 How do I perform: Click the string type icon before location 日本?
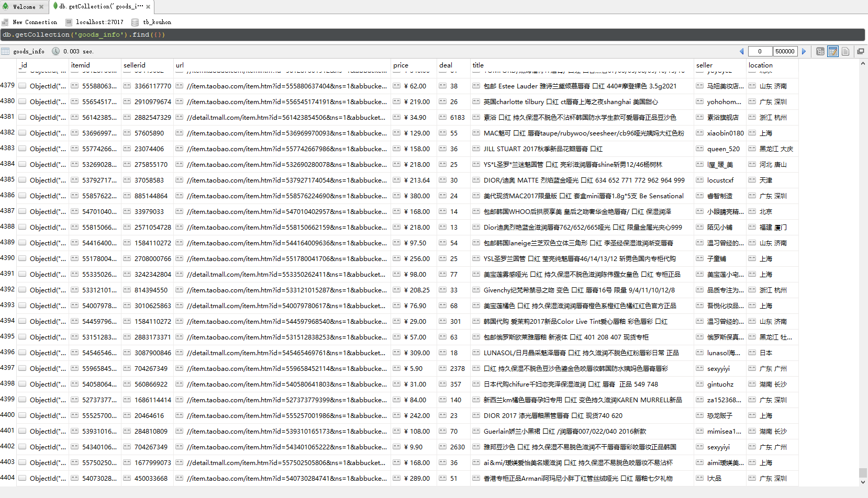[752, 353]
